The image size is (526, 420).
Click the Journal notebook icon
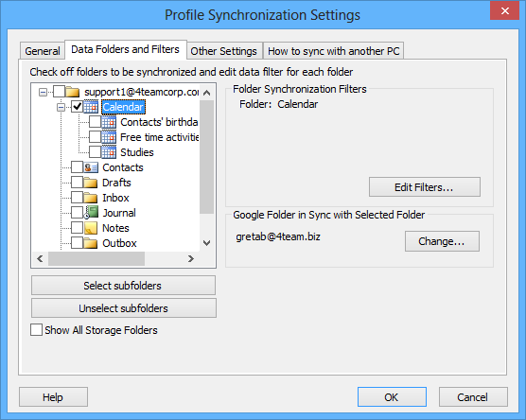91,213
